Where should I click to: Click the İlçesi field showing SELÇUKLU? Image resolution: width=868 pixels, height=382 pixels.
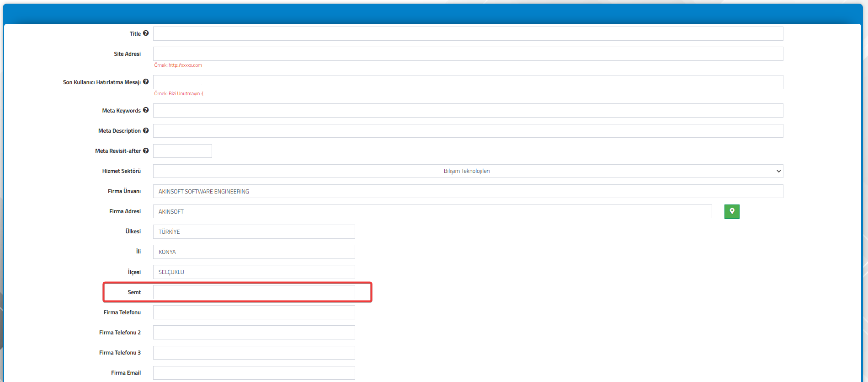254,272
